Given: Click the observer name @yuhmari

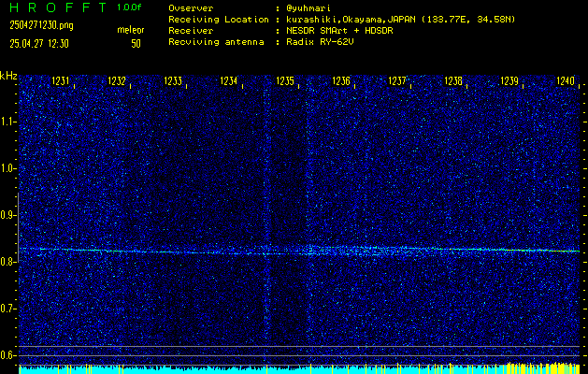Looking at the screenshot, I should [x=309, y=8].
